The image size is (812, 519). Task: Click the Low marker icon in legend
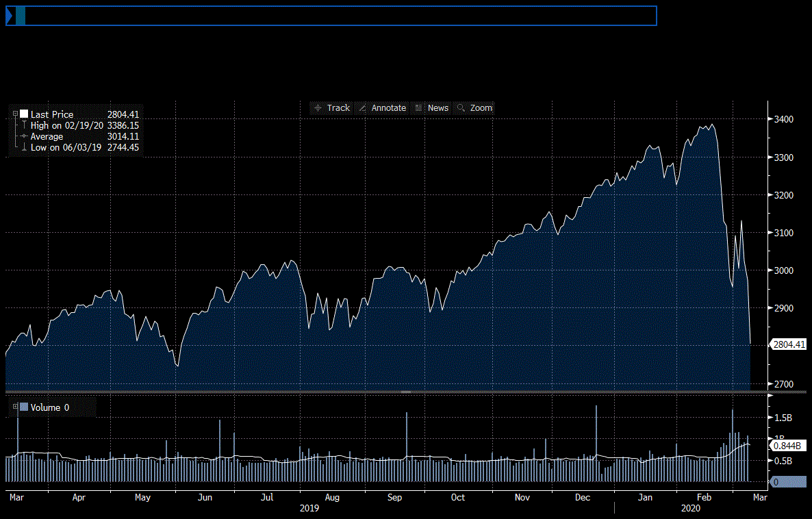click(x=24, y=147)
